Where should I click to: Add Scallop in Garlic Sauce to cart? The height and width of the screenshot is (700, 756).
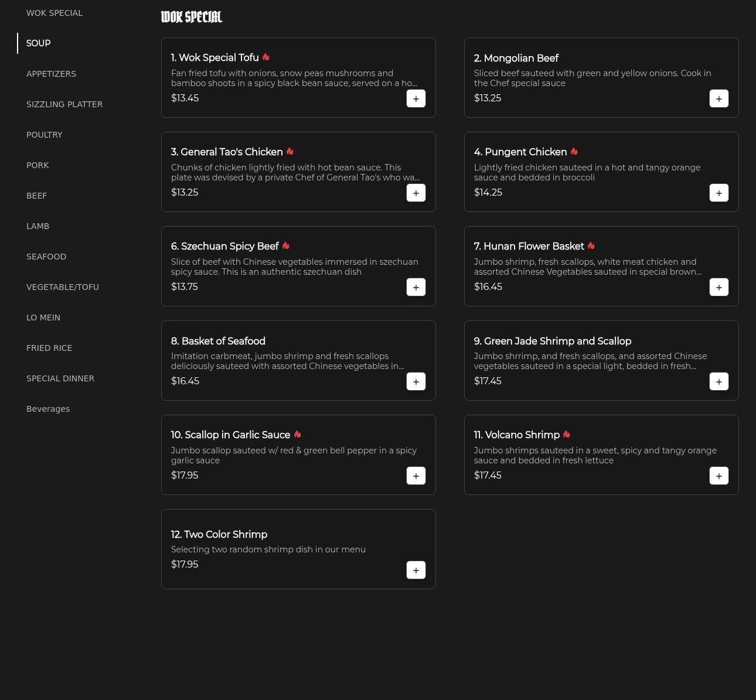click(416, 476)
